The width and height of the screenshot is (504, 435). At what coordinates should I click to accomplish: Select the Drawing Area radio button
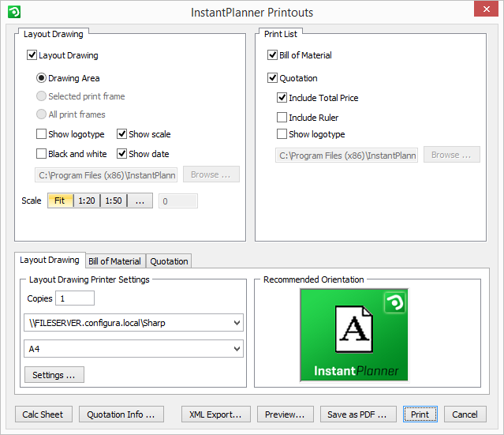click(x=41, y=78)
